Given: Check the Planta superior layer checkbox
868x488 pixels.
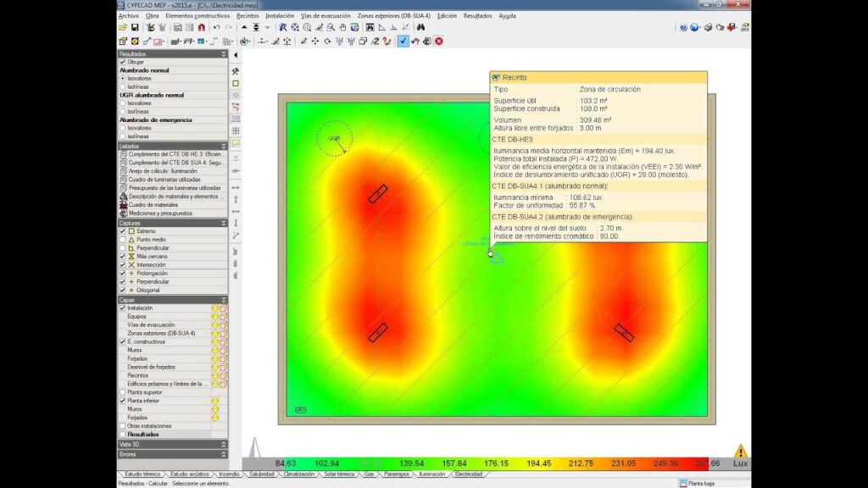Looking at the screenshot, I should pyautogui.click(x=123, y=392).
